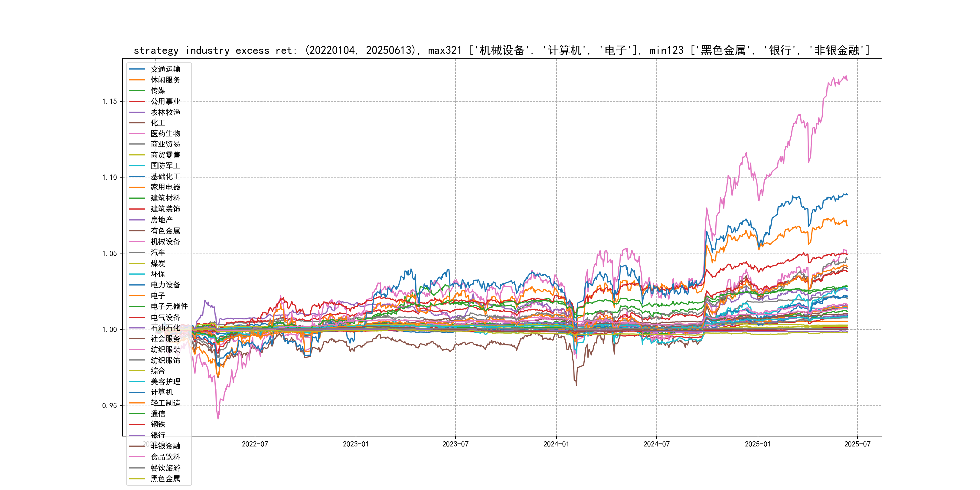Click the 机械设备 legend line sample

137,242
